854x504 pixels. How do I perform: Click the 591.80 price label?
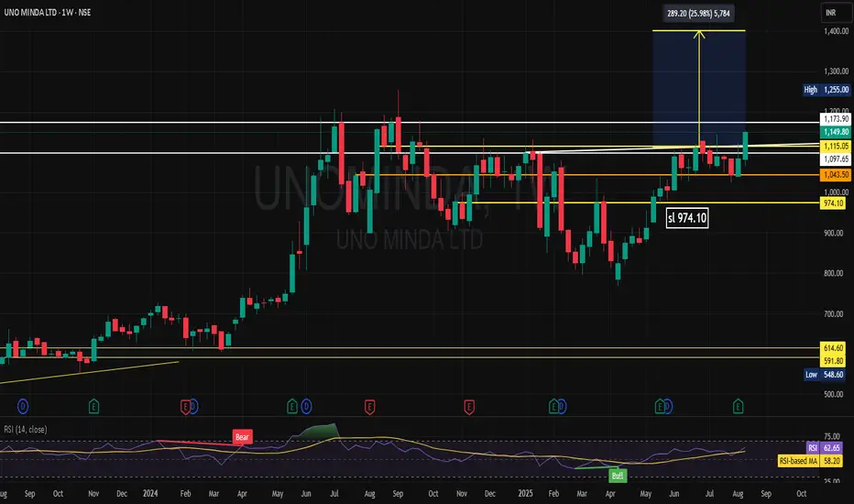pyautogui.click(x=833, y=361)
